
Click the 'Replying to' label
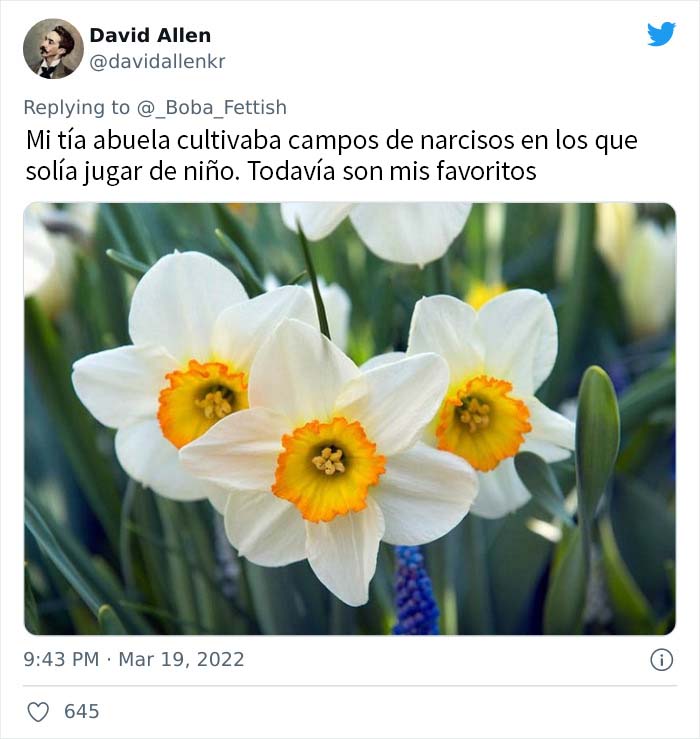(76, 107)
